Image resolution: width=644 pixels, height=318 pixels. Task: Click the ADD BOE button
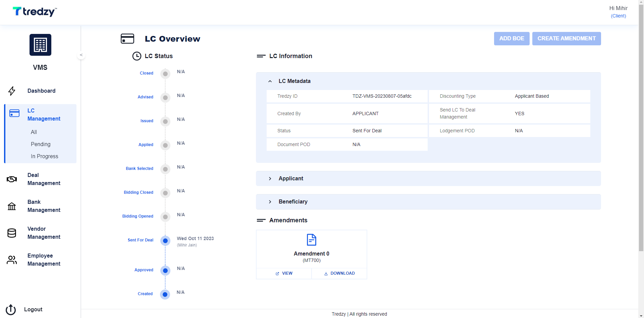[512, 39]
